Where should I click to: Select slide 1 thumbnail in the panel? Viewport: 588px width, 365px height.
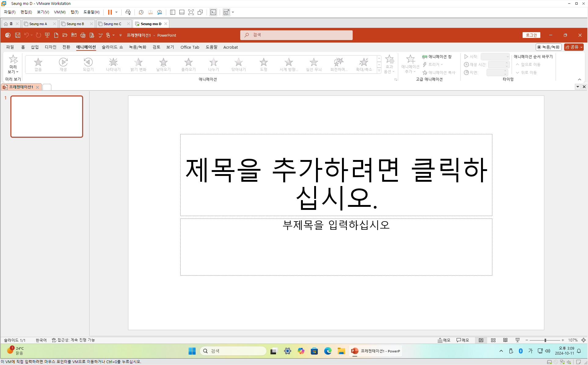47,117
